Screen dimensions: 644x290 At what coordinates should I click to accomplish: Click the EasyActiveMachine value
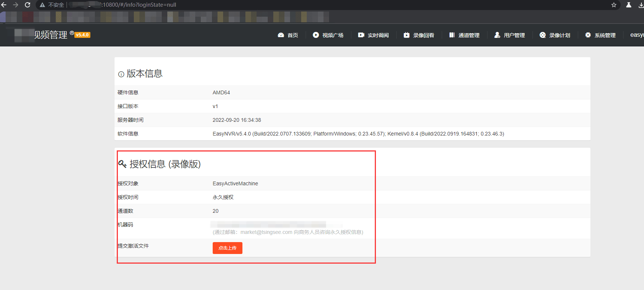235,183
